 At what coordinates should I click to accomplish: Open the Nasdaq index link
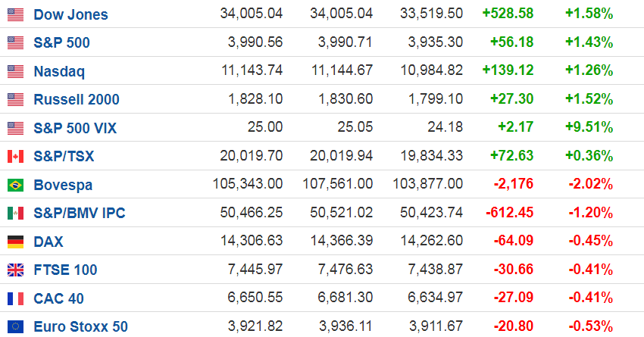(59, 72)
